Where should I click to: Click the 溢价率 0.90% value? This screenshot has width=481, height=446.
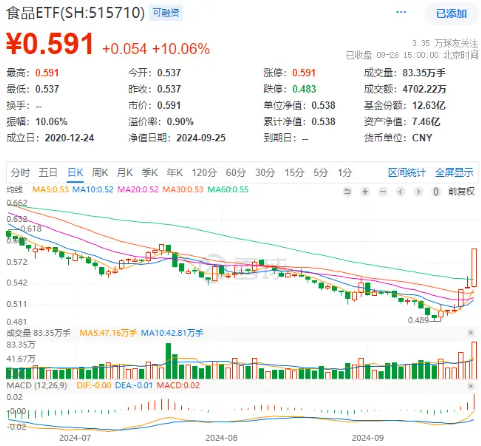click(x=180, y=122)
